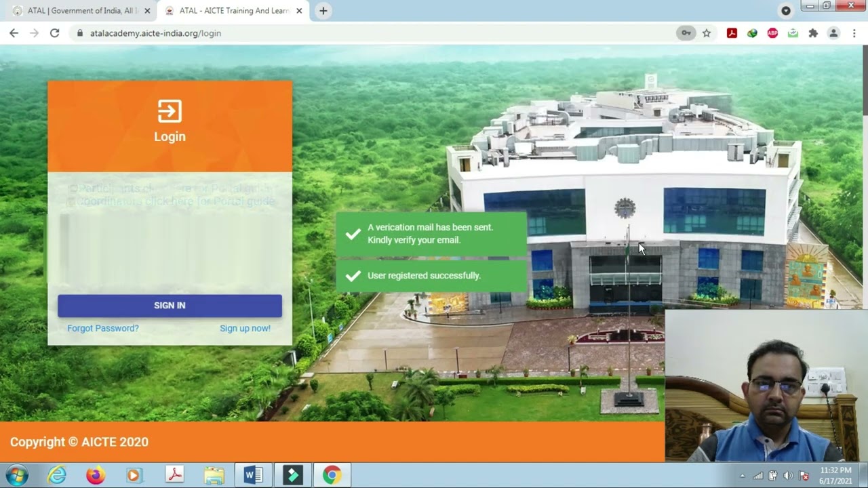Open Windows Explorer from the taskbar

214,475
